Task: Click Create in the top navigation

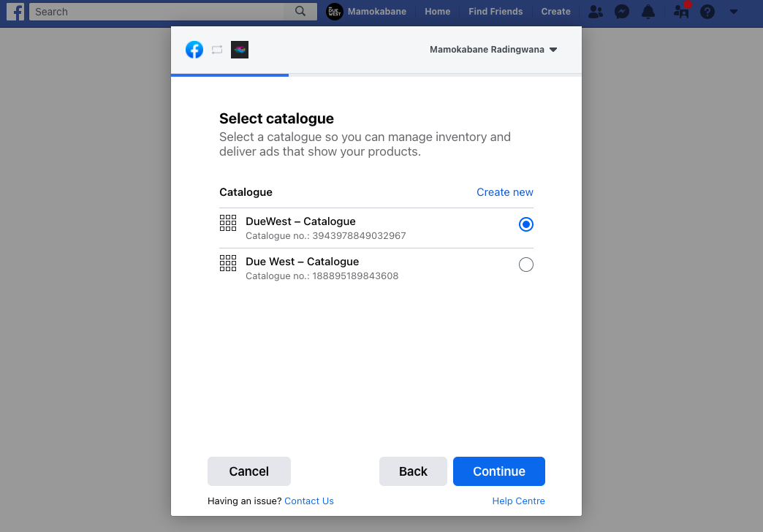Action: pos(555,12)
